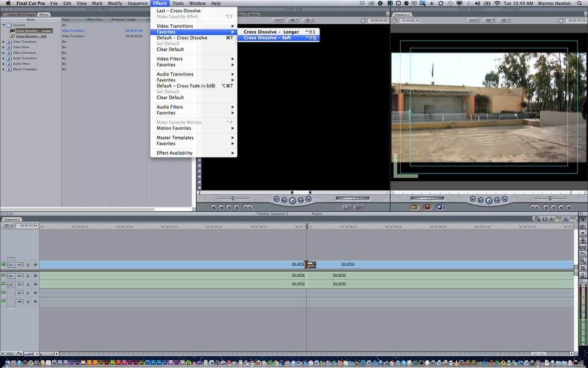The width and height of the screenshot is (588, 368).
Task: Click the red Overwrite edit button in Canvas
Action: point(428,207)
